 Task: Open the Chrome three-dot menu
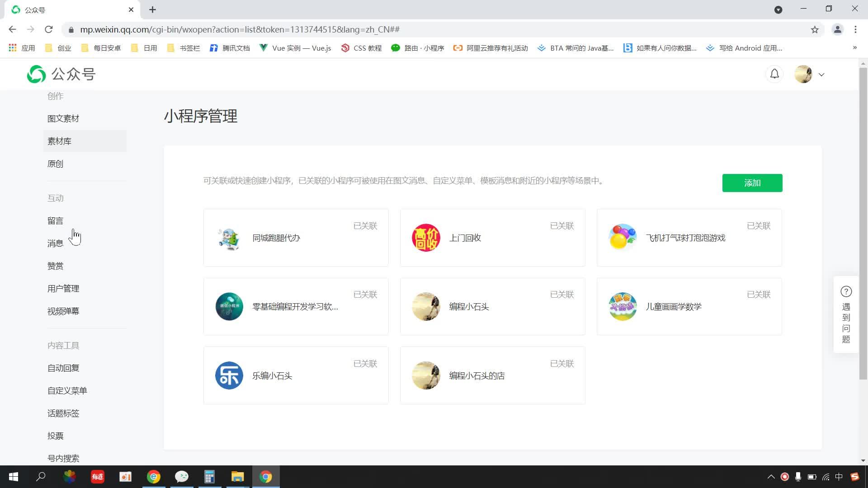(x=855, y=29)
